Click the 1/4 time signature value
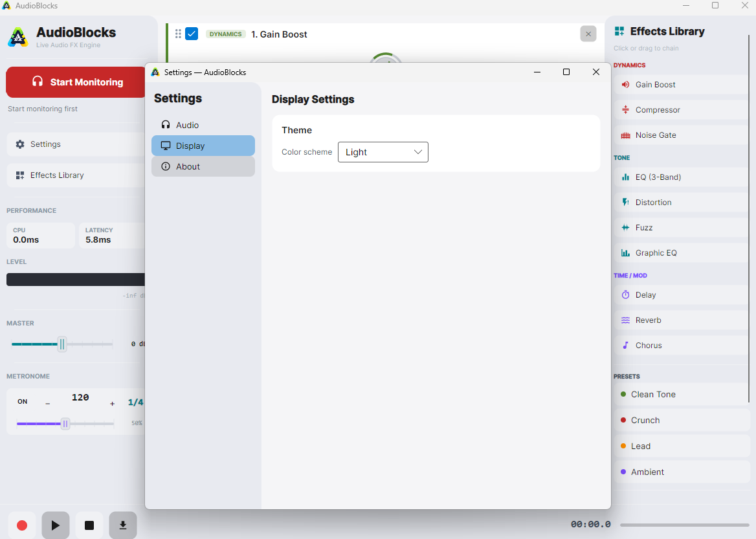The image size is (756, 539). coord(135,402)
